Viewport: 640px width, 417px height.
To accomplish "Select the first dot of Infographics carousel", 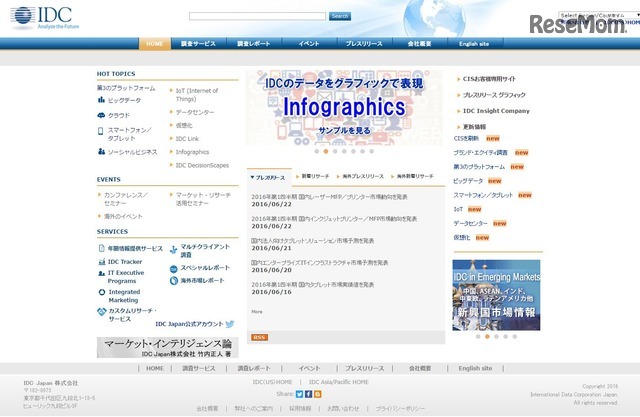I will (x=317, y=151).
